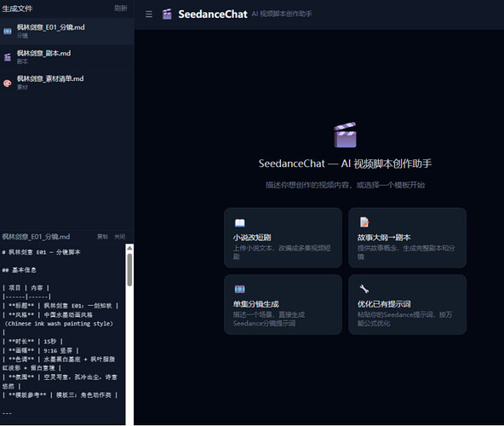This screenshot has height=426, width=504.
Task: Click 复制 to copy the file preview
Action: click(x=102, y=237)
